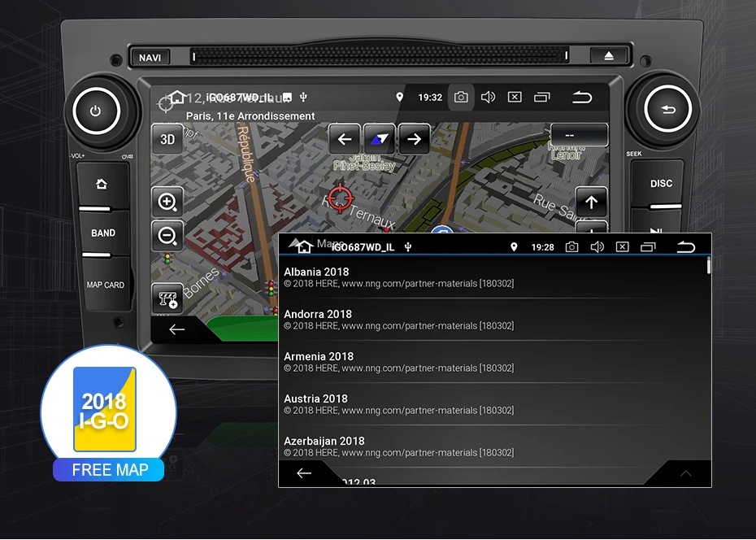Image resolution: width=756 pixels, height=540 pixels.
Task: Tap Android back arrow in map list window
Action: click(685, 247)
